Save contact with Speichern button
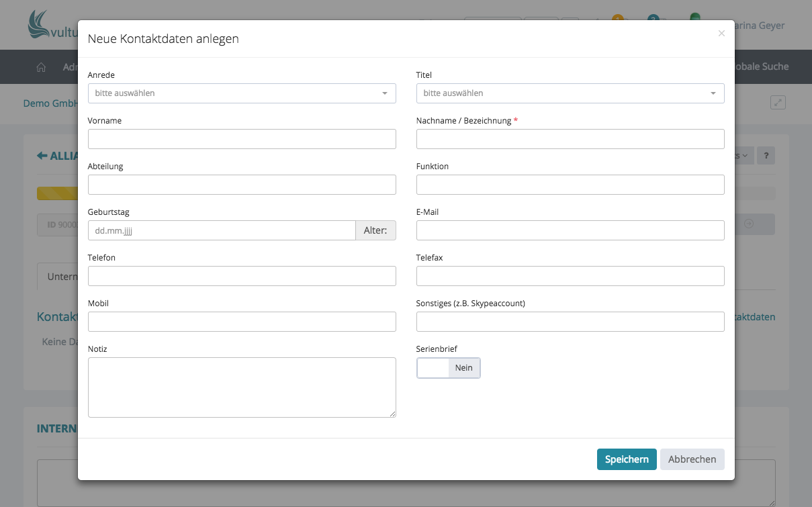Viewport: 812px width, 507px height. [x=626, y=459]
